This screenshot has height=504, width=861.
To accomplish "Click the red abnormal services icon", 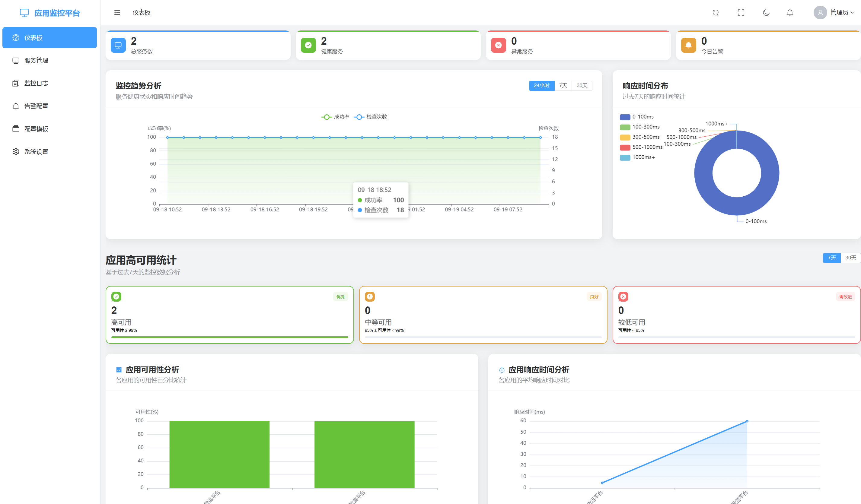I will (498, 45).
